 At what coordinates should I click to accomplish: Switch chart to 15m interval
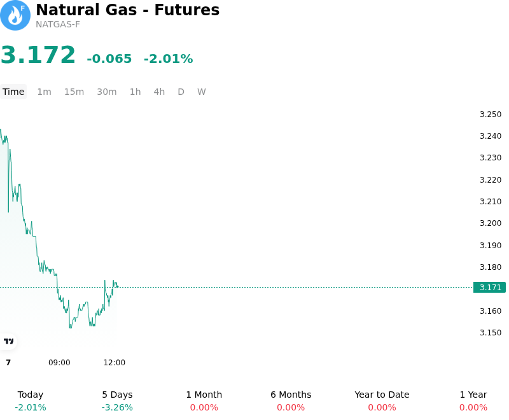pyautogui.click(x=74, y=92)
